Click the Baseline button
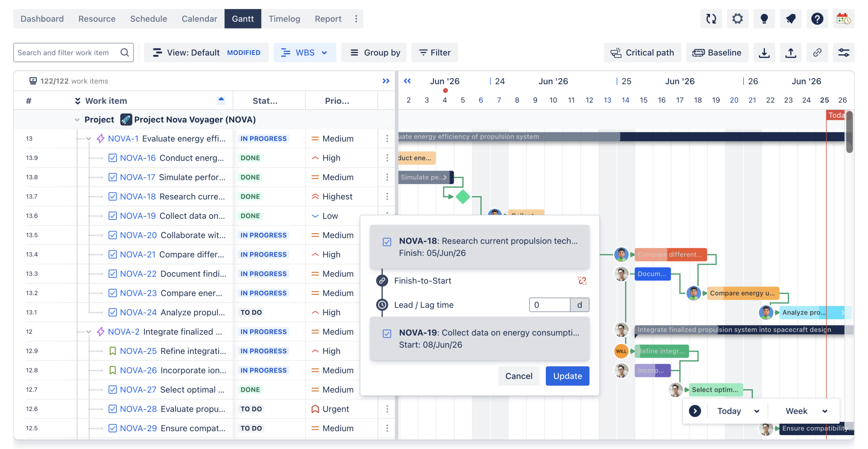Screen dimensions: 868x449 tap(717, 53)
